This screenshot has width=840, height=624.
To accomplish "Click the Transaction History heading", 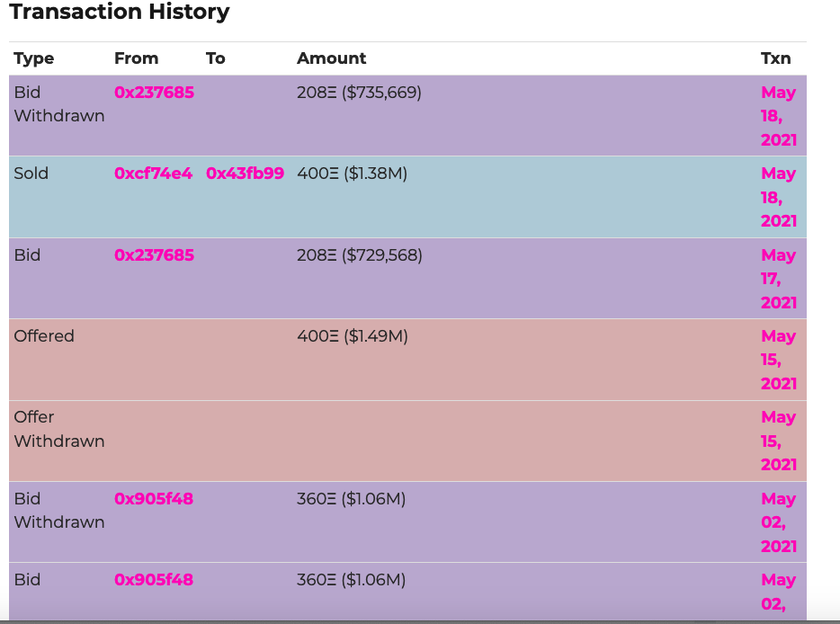I will pyautogui.click(x=120, y=12).
